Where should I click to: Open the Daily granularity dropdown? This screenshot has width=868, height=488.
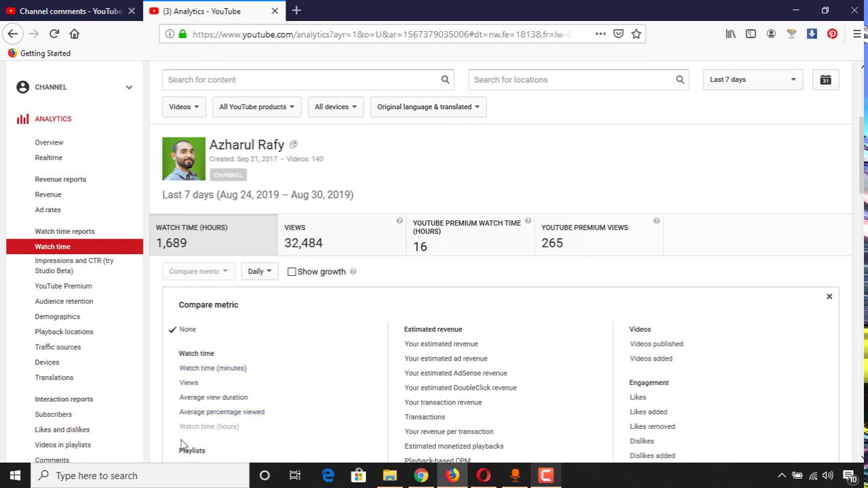click(259, 271)
